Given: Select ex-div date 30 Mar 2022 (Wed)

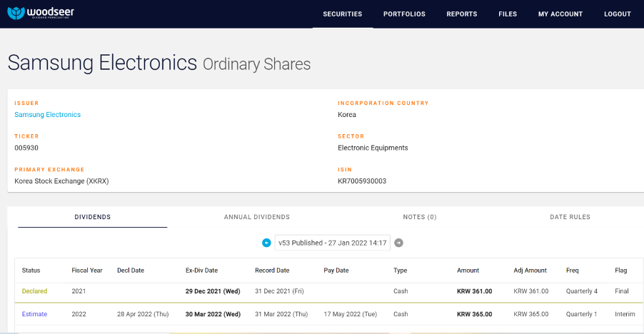Looking at the screenshot, I should coord(213,314).
